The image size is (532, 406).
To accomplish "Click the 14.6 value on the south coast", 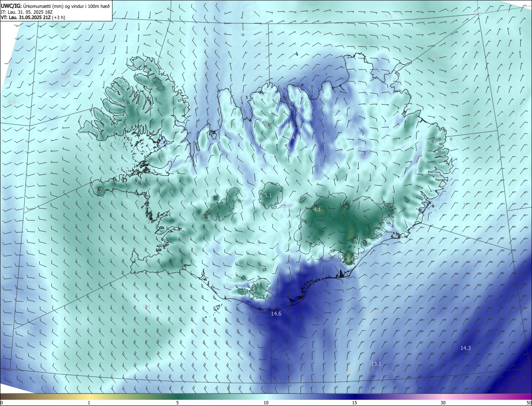I will point(276,314).
